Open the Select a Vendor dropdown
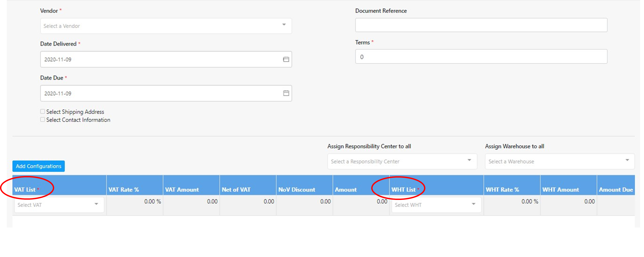 tap(166, 26)
